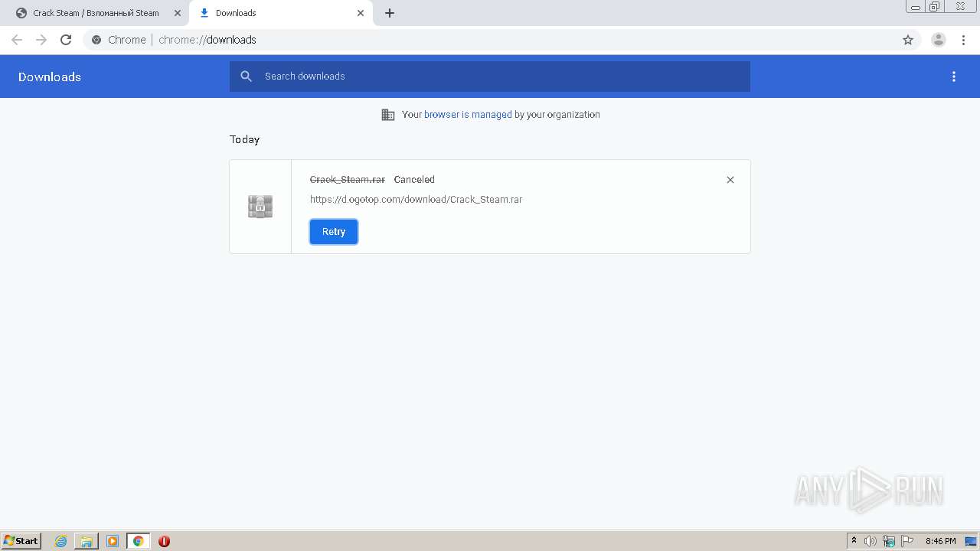Open the Windows Start menu
980x551 pixels.
[21, 541]
